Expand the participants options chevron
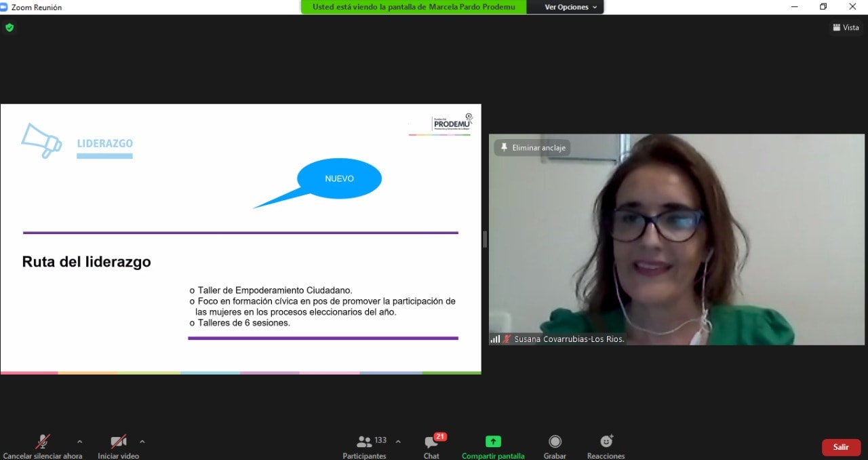The width and height of the screenshot is (868, 460). pyautogui.click(x=398, y=442)
